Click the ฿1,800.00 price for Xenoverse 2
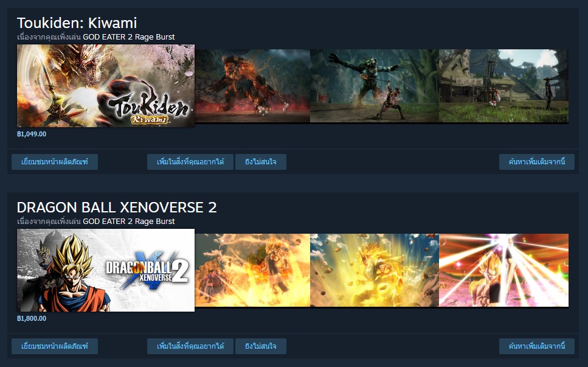Viewport: 588px width, 367px height. coord(32,318)
